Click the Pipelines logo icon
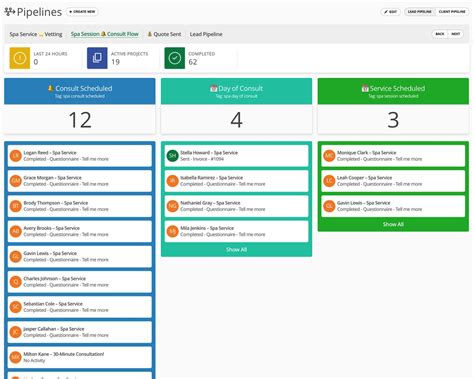This screenshot has width=474, height=379. 9,12
